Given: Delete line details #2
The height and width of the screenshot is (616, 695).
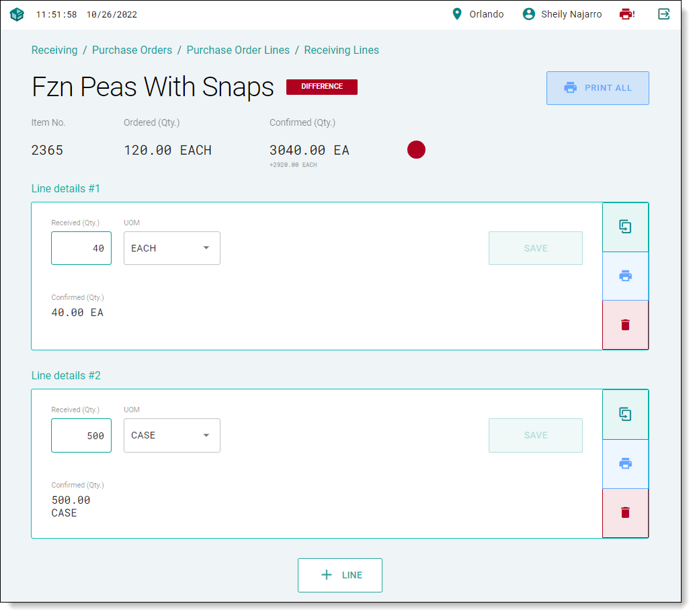Looking at the screenshot, I should pos(625,512).
